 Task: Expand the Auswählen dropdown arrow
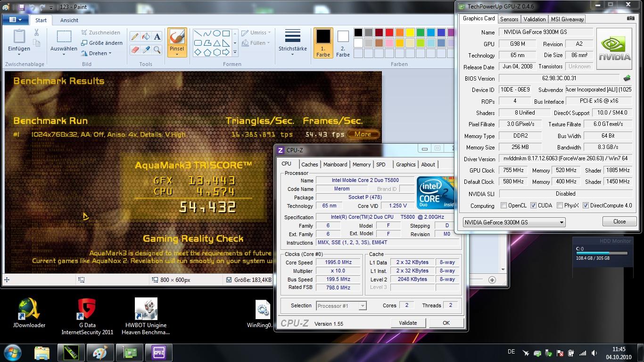(x=64, y=55)
